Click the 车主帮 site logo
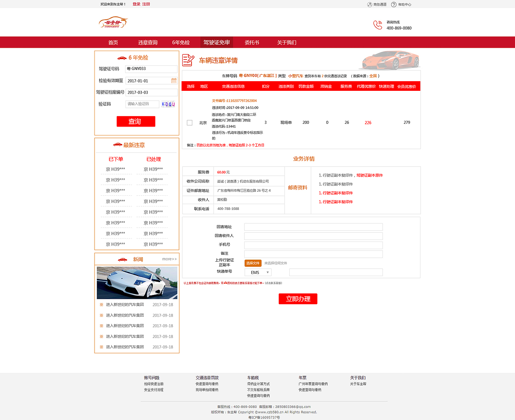Screen dimensions: 515x420 tap(113, 23)
